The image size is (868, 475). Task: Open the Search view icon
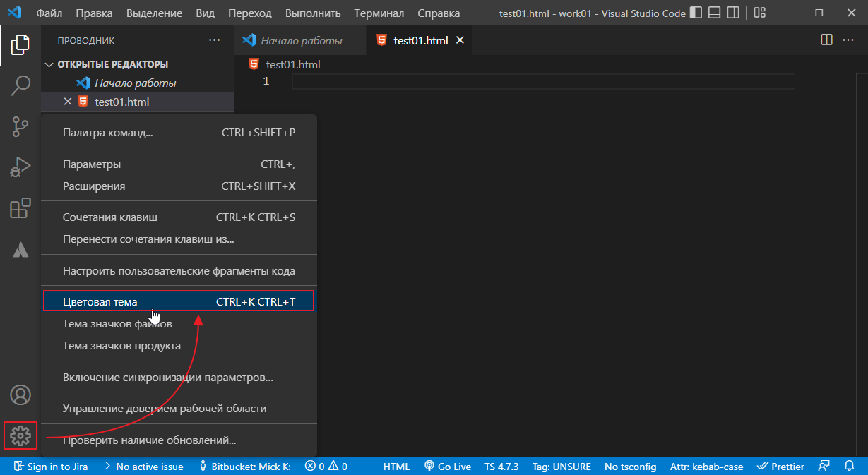[x=20, y=86]
